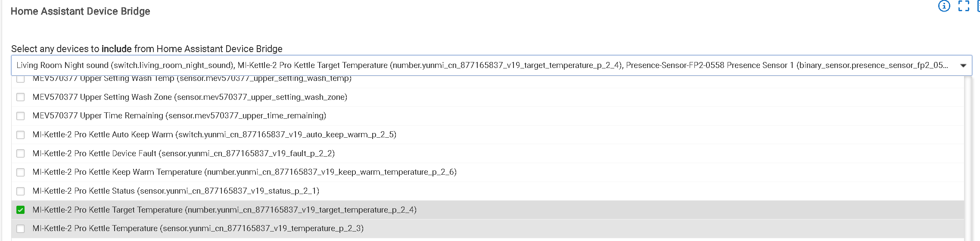The width and height of the screenshot is (980, 241).
Task: Uncheck the Kettle Target Temperature checkbox
Action: pyautogui.click(x=20, y=210)
